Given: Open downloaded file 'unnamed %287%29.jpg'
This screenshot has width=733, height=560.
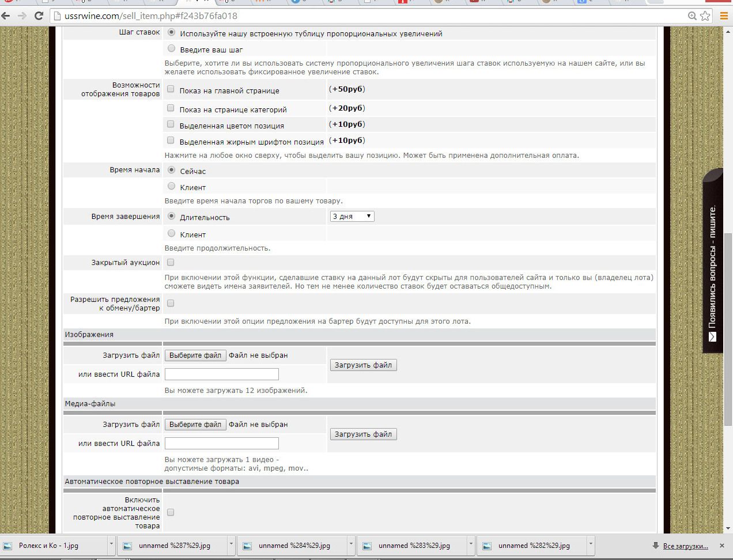Looking at the screenshot, I should tap(174, 546).
